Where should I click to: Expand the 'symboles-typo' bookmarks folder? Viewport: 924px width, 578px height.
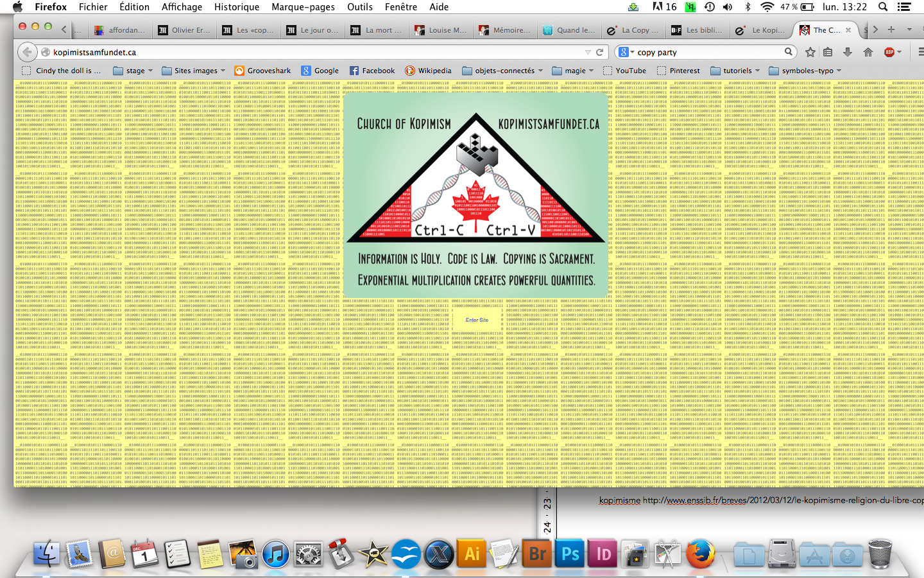[805, 71]
